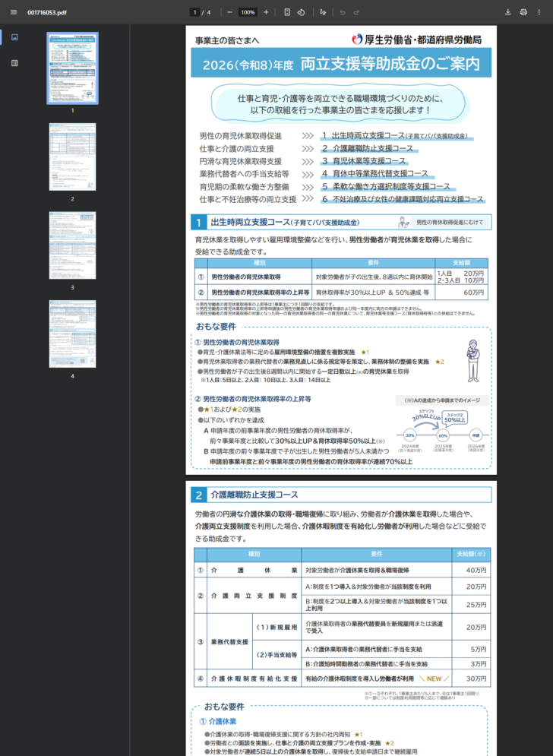
Task: Click course 4 育休中等業務代替支援コース in list
Action: click(x=375, y=173)
